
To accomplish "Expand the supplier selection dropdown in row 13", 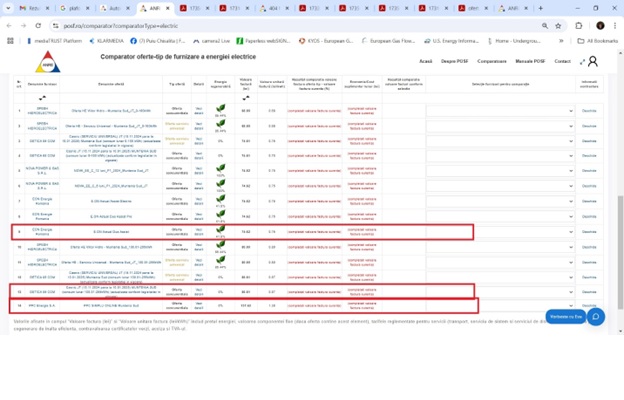I will point(500,292).
